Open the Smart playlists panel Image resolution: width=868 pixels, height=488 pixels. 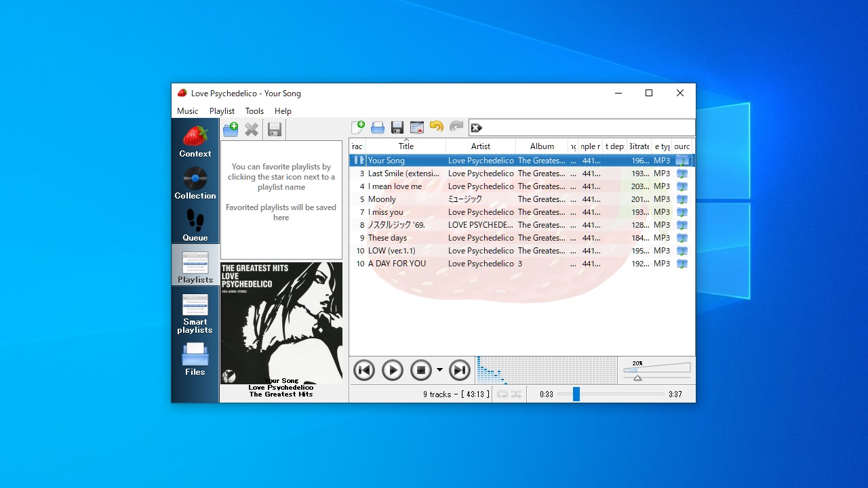click(x=195, y=312)
